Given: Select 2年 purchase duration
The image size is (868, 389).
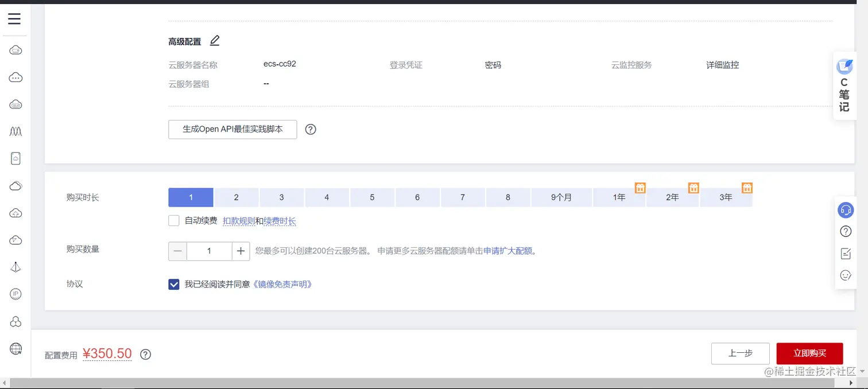Looking at the screenshot, I should pyautogui.click(x=672, y=197).
